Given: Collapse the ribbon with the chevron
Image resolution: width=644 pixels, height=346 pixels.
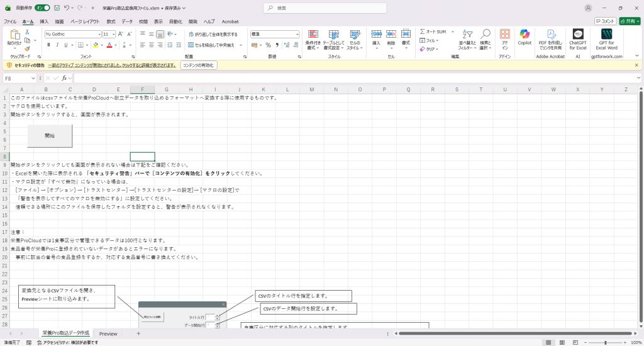Looking at the screenshot, I should click(636, 56).
